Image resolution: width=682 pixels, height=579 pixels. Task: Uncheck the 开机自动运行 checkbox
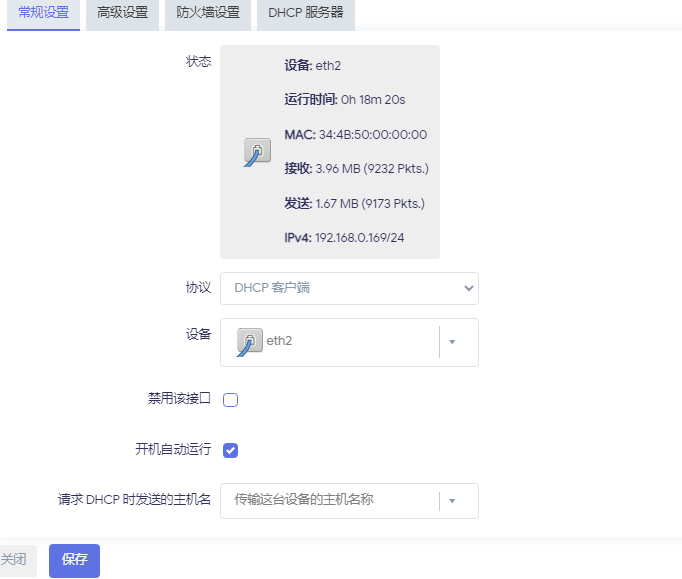[230, 450]
